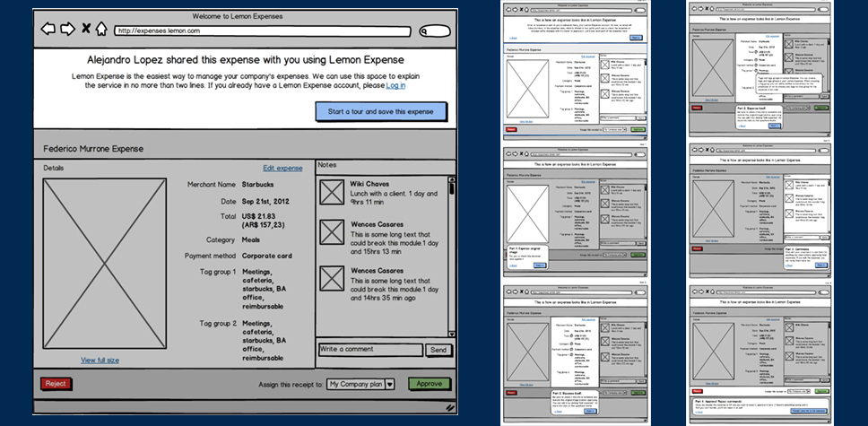Click the Alejandro Lopez shared expense headline
Image resolution: width=868 pixels, height=426 pixels.
245,60
